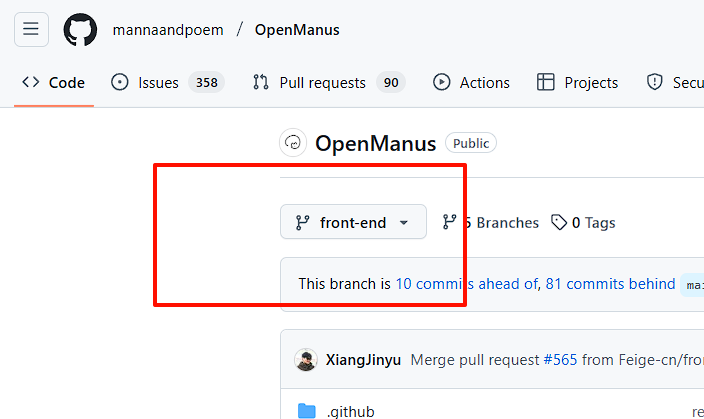Image resolution: width=704 pixels, height=419 pixels.
Task: Open the .github folder
Action: tap(351, 411)
